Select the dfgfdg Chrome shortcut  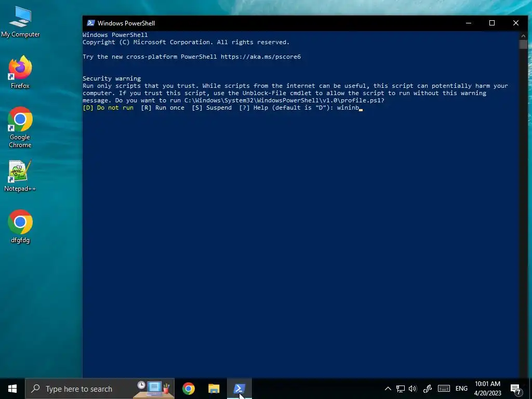point(20,227)
